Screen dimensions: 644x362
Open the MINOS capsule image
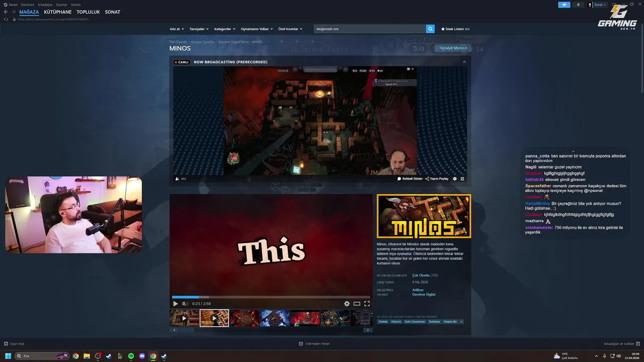pos(424,216)
